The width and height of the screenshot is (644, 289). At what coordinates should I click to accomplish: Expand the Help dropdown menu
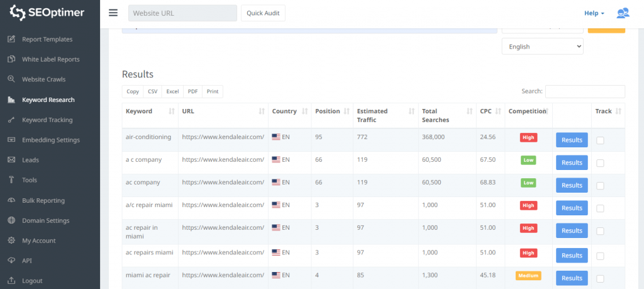point(594,13)
